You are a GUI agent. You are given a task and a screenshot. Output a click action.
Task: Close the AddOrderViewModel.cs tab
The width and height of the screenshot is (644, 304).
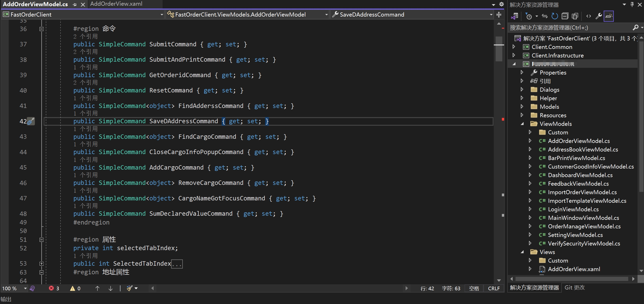tap(83, 4)
